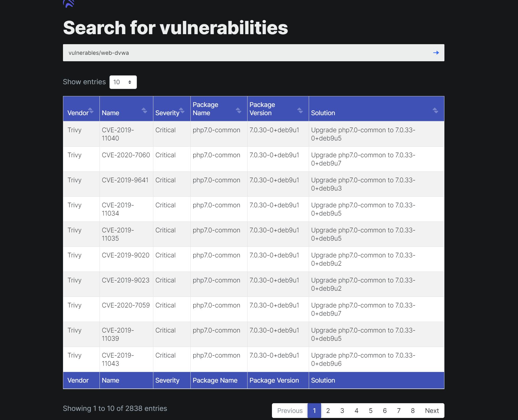Go to page 2 of results
The height and width of the screenshot is (420, 518).
pyautogui.click(x=328, y=411)
